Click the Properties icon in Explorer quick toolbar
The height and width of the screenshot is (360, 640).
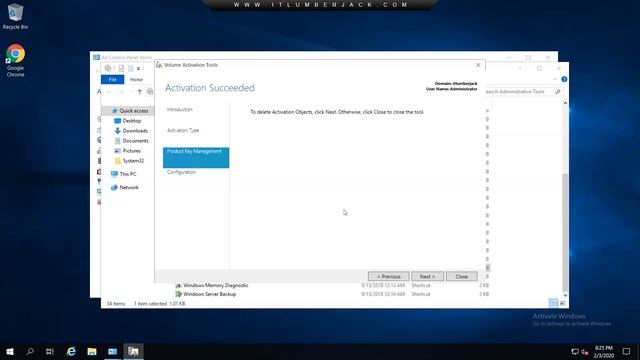coord(121,68)
